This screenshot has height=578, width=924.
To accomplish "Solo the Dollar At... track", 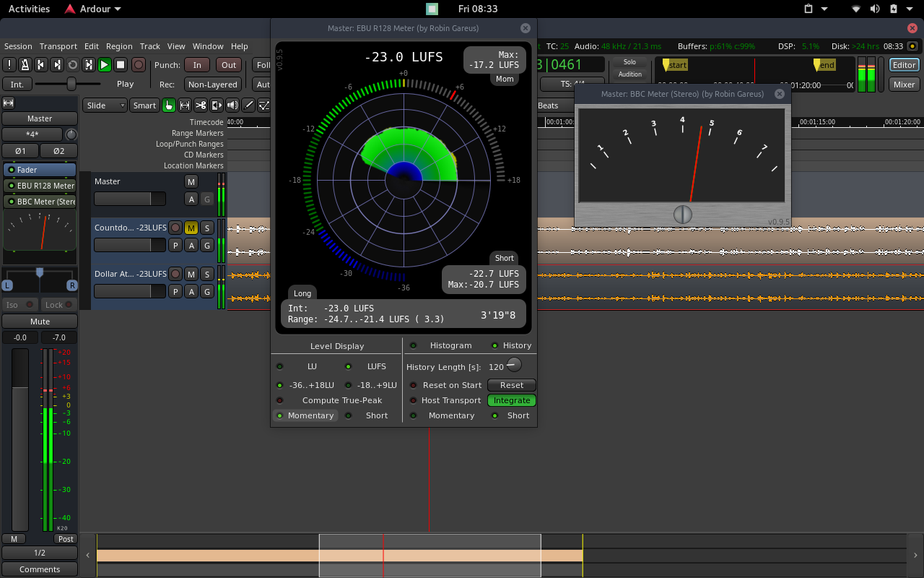I will [x=206, y=274].
